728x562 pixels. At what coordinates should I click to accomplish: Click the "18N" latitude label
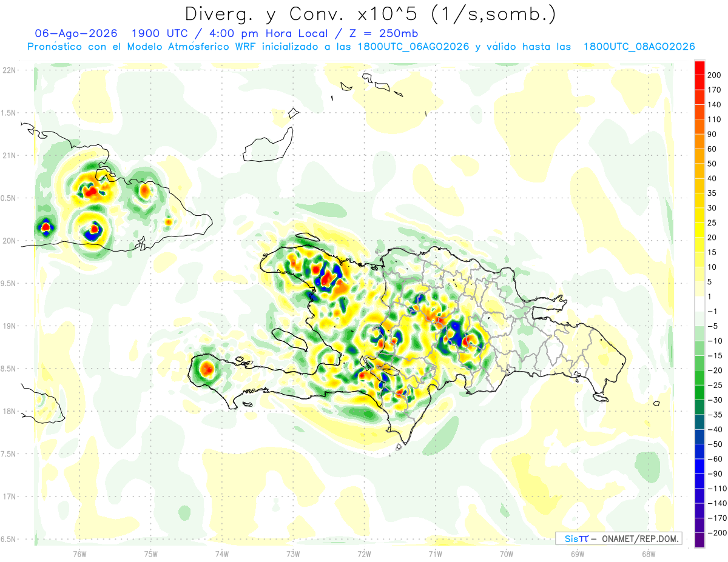pos(9,412)
